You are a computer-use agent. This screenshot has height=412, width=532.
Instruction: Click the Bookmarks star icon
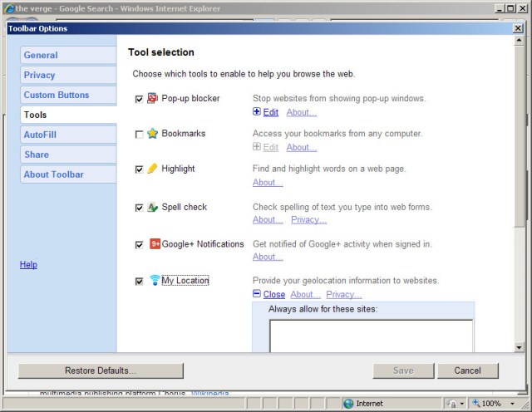[x=152, y=133]
